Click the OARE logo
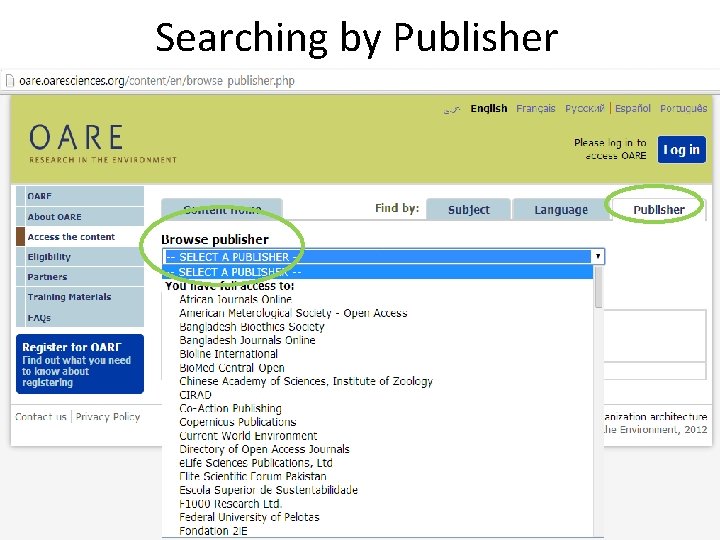The height and width of the screenshot is (540, 720). point(103,143)
